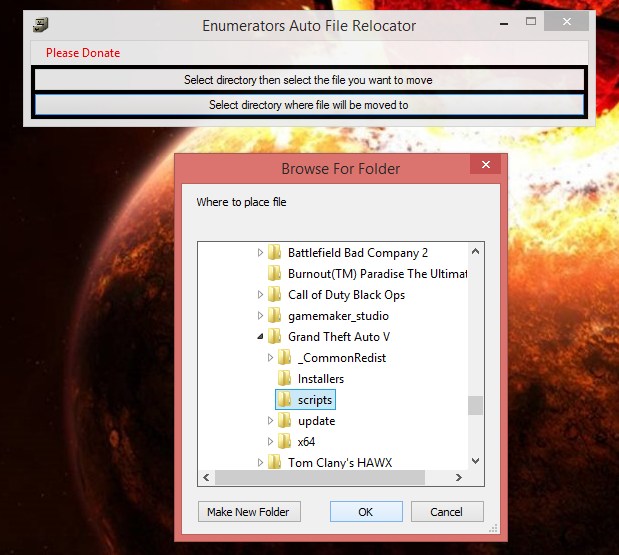619x555 pixels.
Task: Select 'Grand Theft Auto V' entry
Action: point(339,337)
